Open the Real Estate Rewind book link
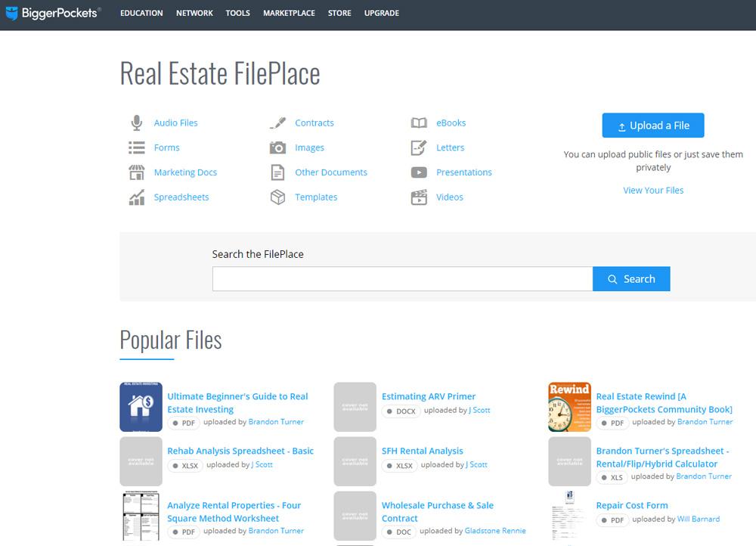The image size is (756, 546). tap(664, 403)
